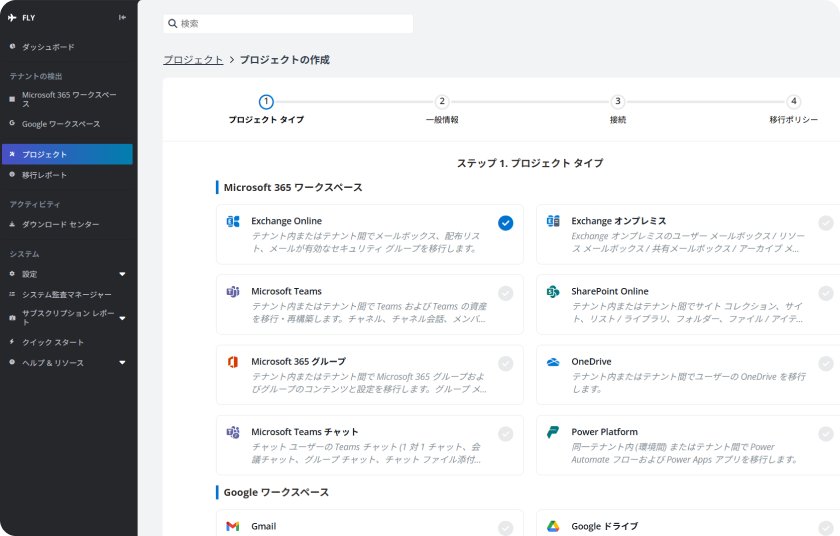840x536 pixels.
Task: Open Microsoft 365 ワークスペース in the sidebar
Action: [x=68, y=99]
